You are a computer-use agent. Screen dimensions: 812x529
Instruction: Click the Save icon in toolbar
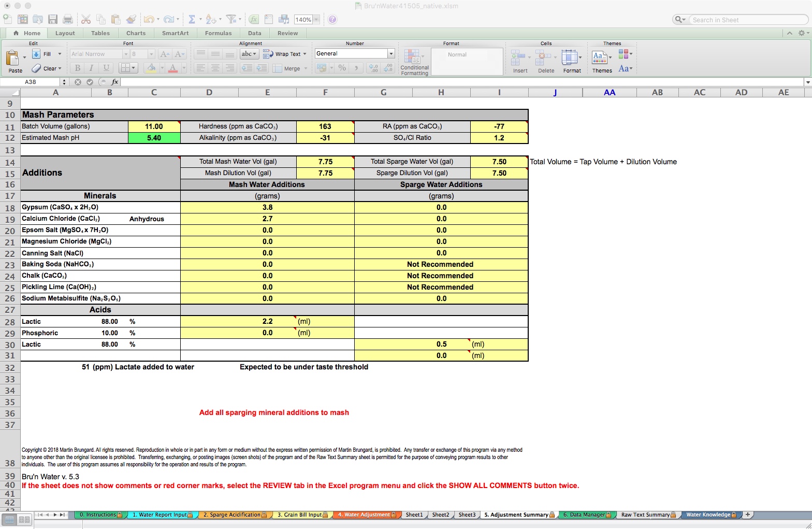tap(53, 20)
